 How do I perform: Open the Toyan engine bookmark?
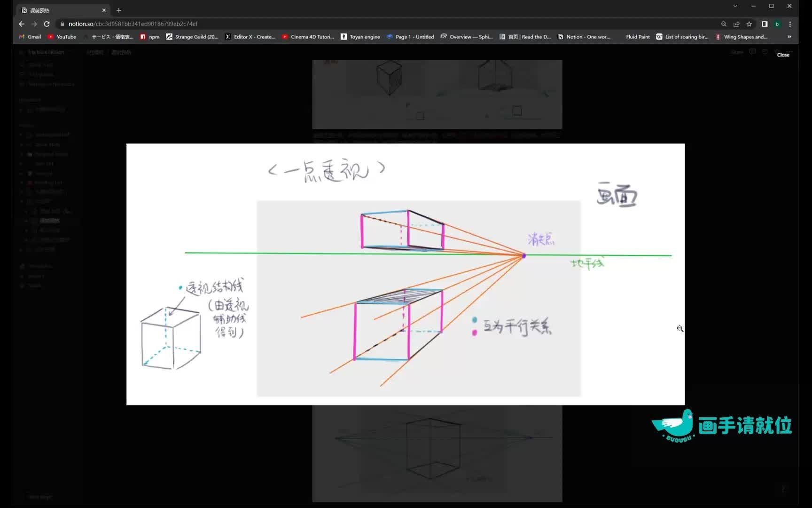click(x=360, y=37)
